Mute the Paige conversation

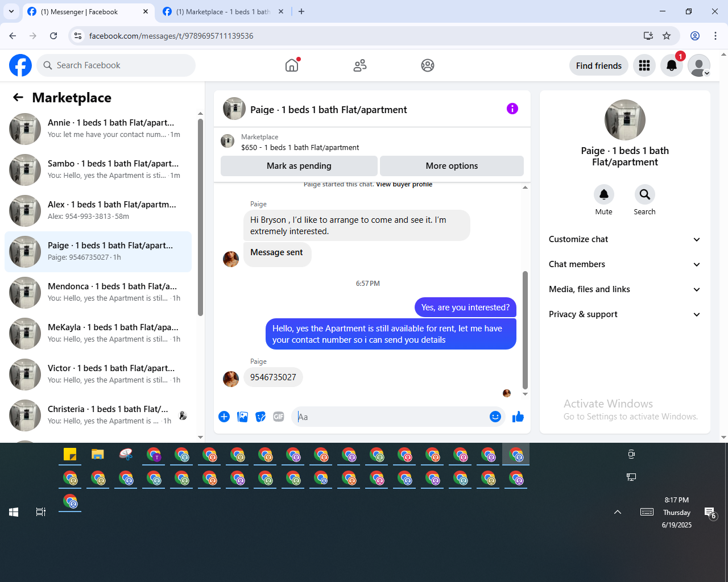[604, 194]
